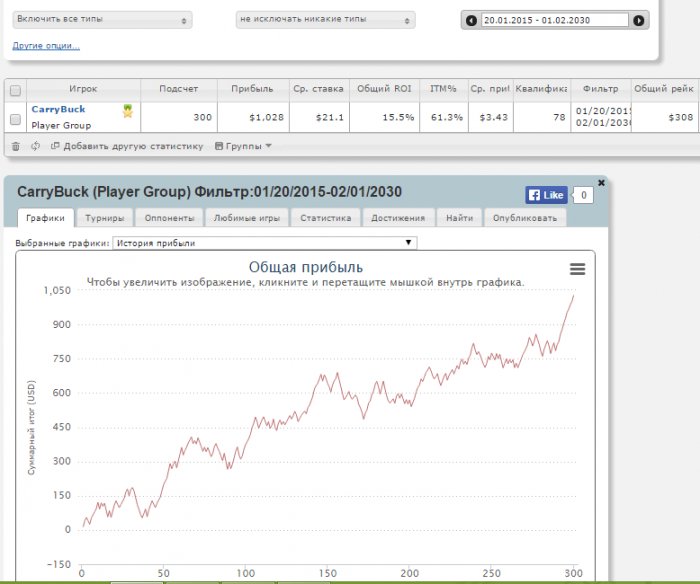Viewport: 700px width, 584px height.
Task: Switch to the Любимые игры tab
Action: pyautogui.click(x=247, y=218)
